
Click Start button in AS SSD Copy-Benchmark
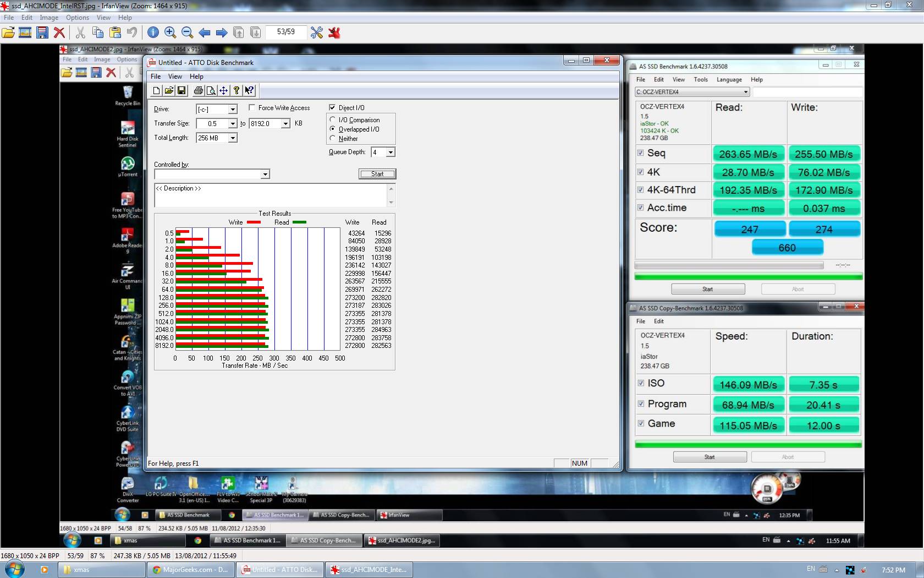(x=710, y=457)
